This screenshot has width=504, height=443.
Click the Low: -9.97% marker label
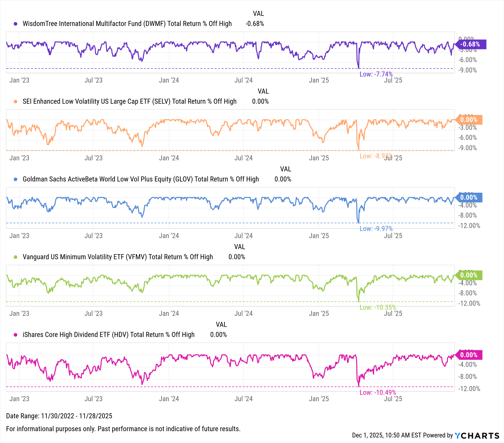pos(376,229)
